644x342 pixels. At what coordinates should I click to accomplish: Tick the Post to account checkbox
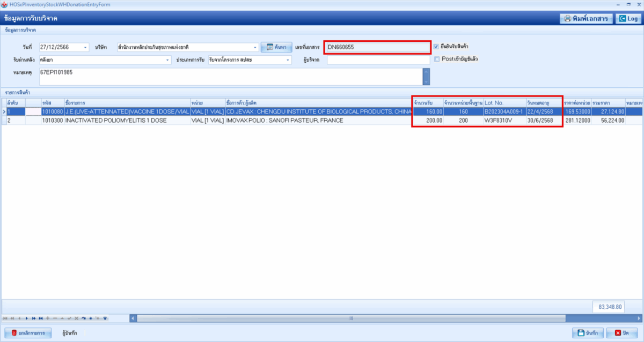coord(436,59)
